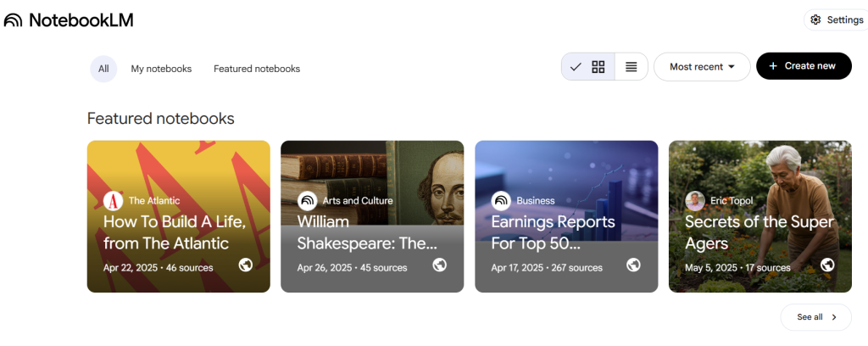Open the Most recent sort dropdown
The width and height of the screenshot is (868, 346).
(x=701, y=67)
